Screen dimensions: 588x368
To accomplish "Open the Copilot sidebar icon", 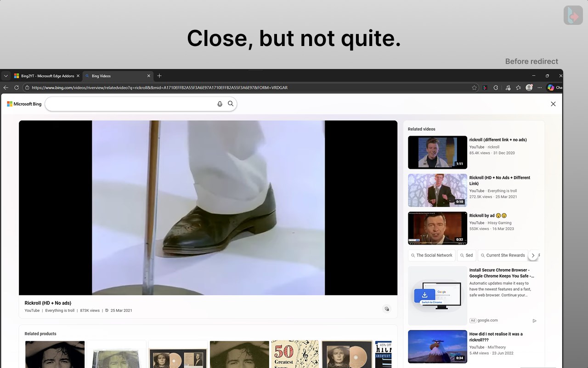I will click(x=551, y=87).
